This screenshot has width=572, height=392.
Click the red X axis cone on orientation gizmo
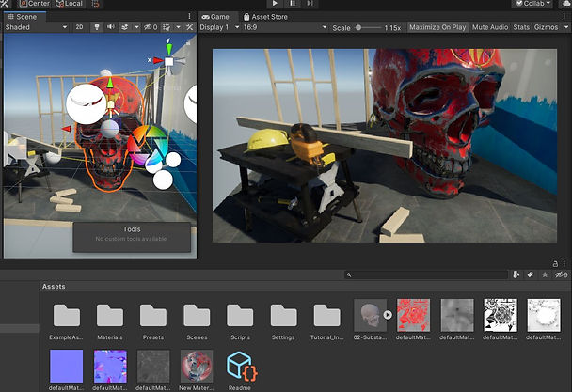click(x=158, y=60)
